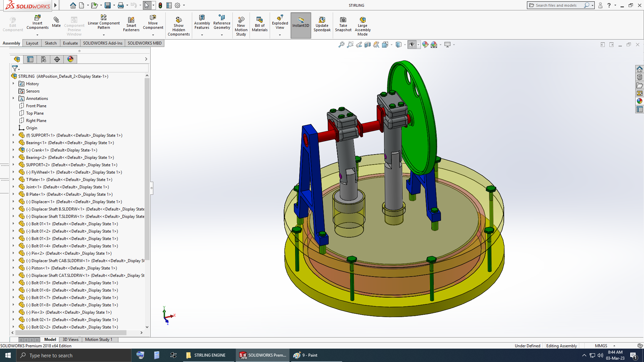This screenshot has height=362, width=644.
Task: Click the Take Snapshot icon
Action: tap(343, 20)
